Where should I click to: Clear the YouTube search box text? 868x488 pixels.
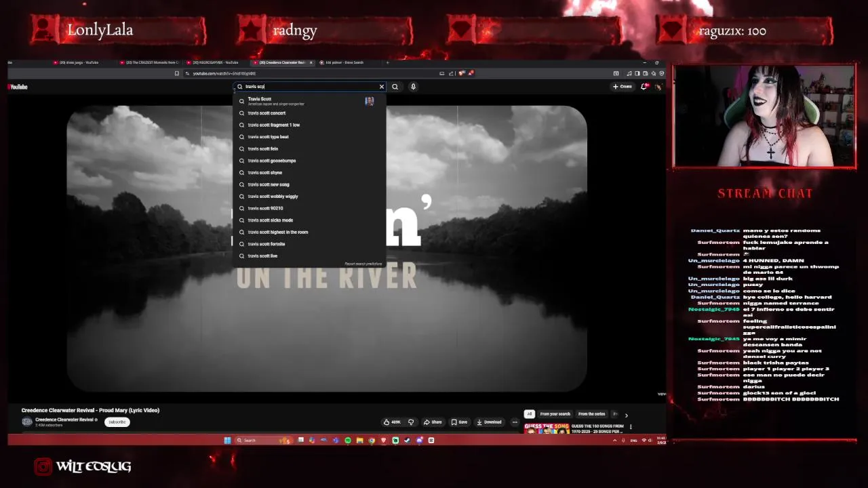pos(381,87)
